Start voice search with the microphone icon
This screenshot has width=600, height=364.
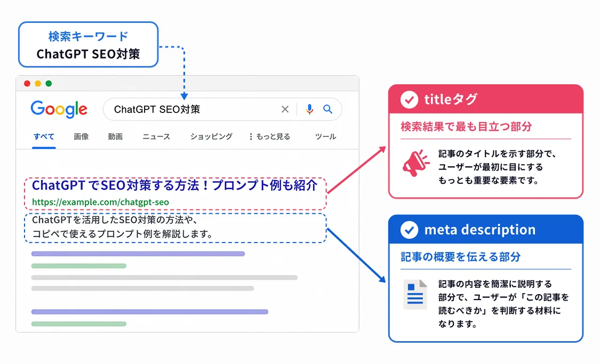click(x=309, y=109)
